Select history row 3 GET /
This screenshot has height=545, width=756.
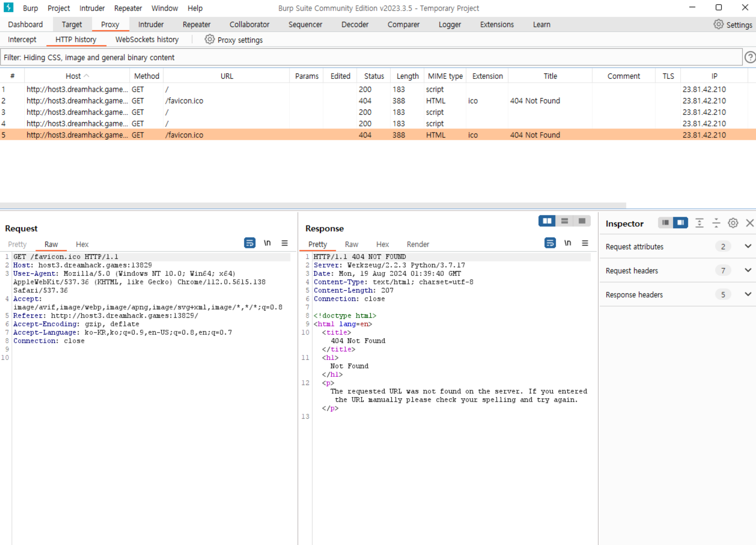coord(378,112)
